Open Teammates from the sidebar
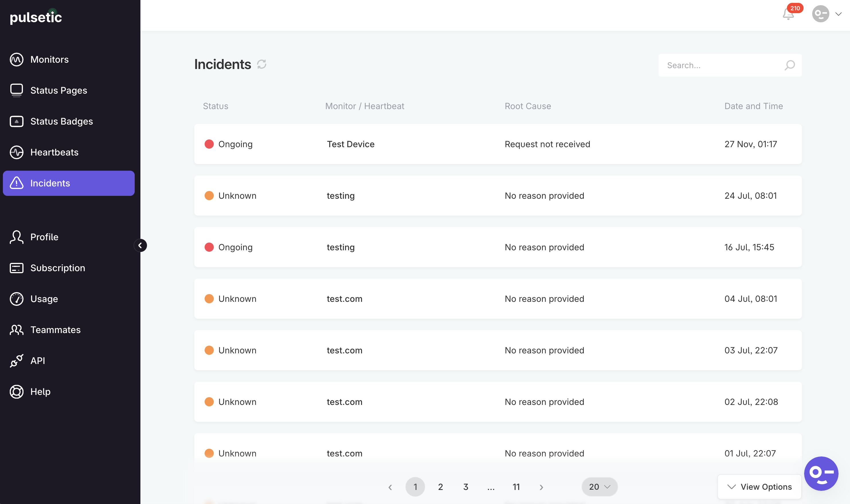 point(55,330)
